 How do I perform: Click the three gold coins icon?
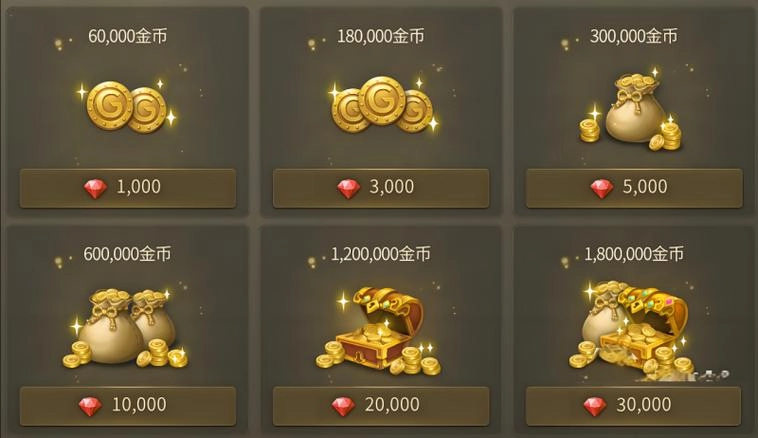[383, 105]
